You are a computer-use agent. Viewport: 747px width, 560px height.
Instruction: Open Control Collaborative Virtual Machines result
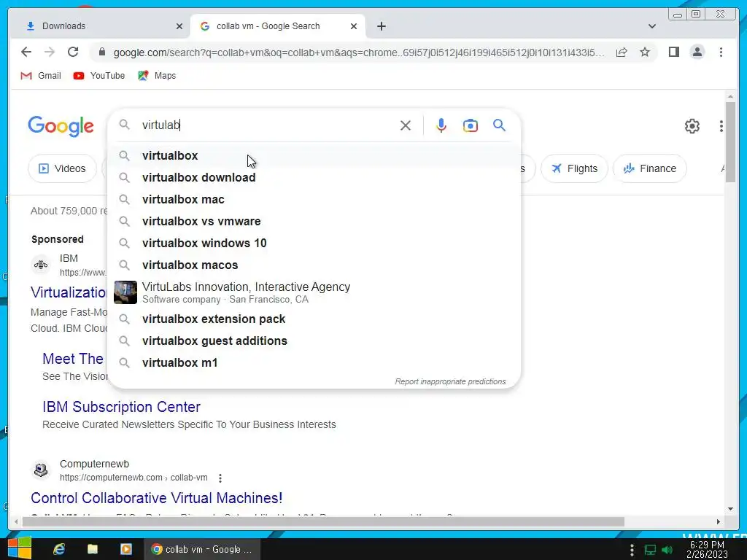pyautogui.click(x=157, y=498)
